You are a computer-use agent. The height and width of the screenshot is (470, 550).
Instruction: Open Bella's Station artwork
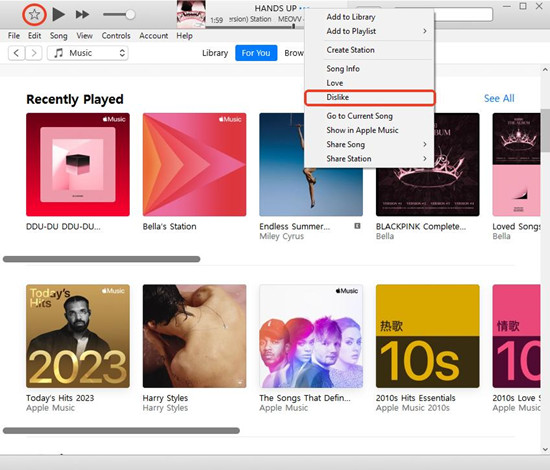194,164
